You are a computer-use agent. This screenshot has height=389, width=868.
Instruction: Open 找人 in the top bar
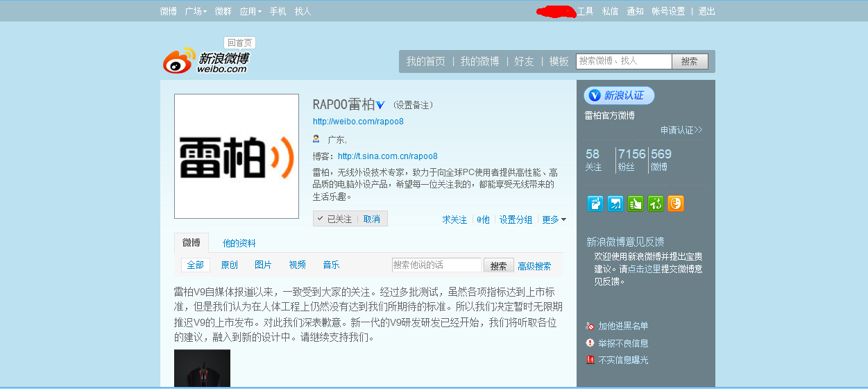[x=303, y=11]
